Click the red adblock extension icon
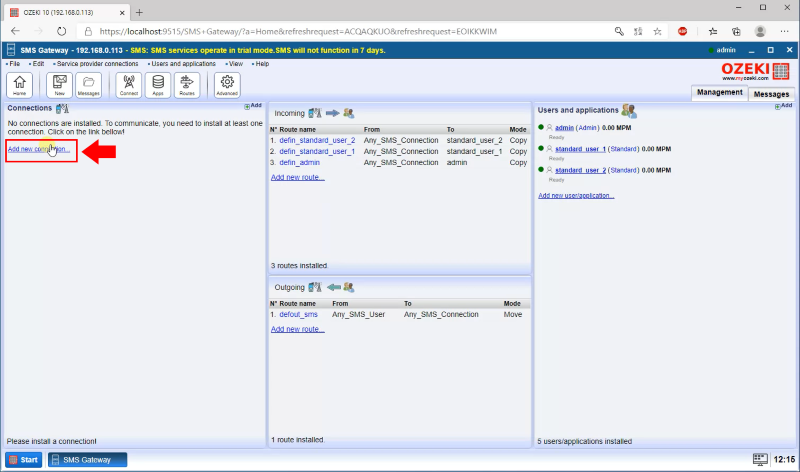Viewport: 800px width, 472px height. [x=683, y=32]
